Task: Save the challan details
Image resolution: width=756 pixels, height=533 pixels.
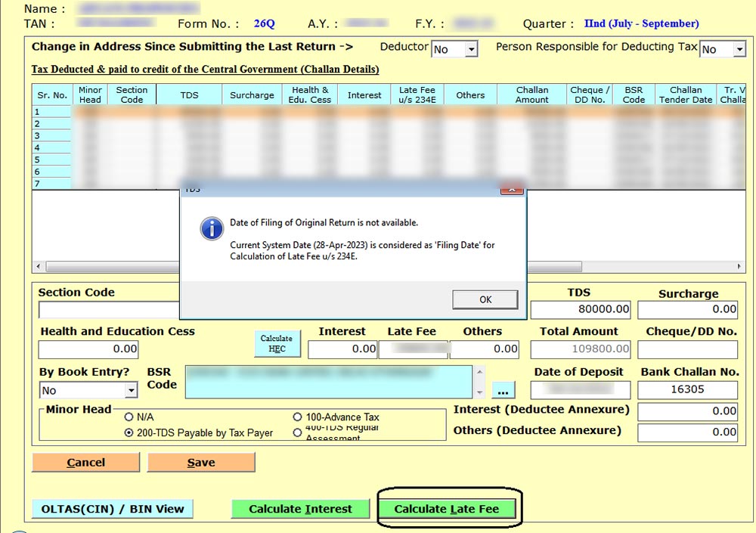Action: tap(201, 462)
